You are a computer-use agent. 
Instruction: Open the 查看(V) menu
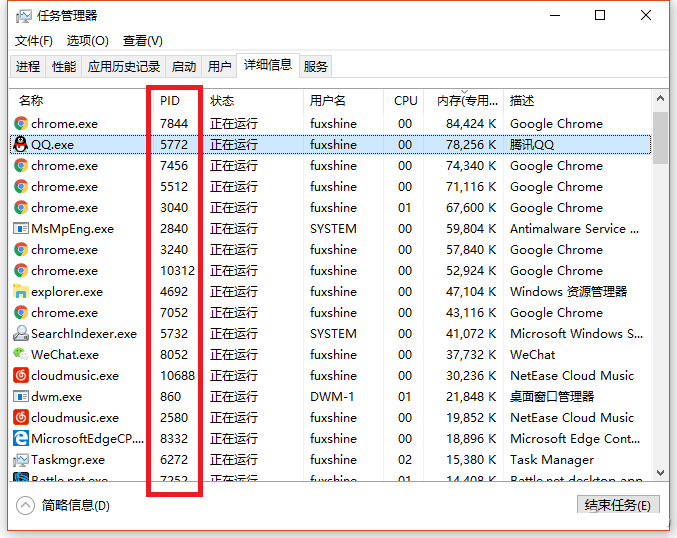pyautogui.click(x=142, y=41)
